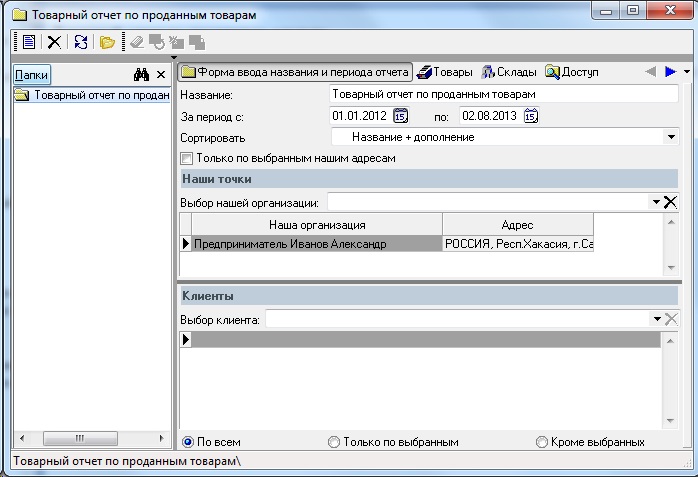Select the empty highlighted clients row

point(426,340)
